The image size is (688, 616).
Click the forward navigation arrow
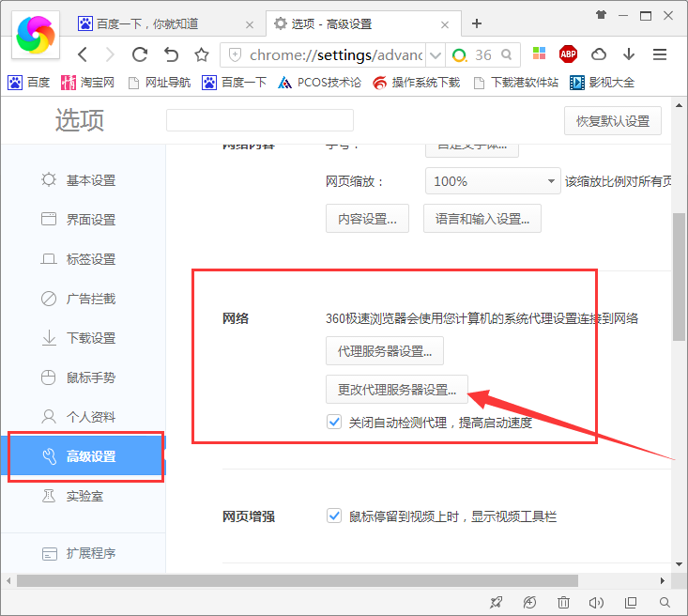(x=110, y=54)
